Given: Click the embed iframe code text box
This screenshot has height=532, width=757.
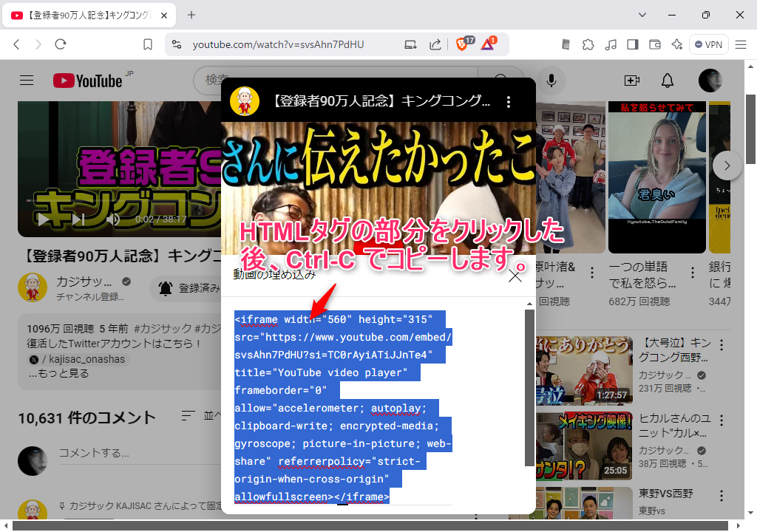Looking at the screenshot, I should click(343, 408).
